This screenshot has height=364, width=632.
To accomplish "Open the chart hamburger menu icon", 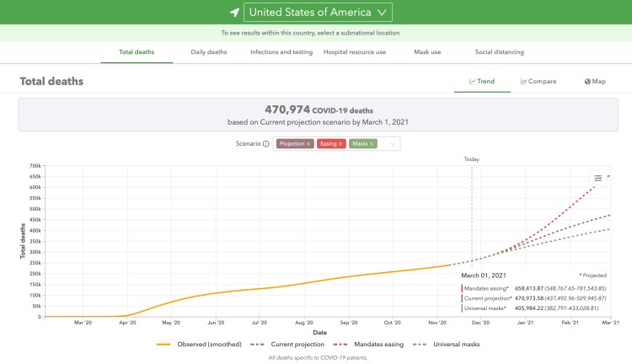I will 597,178.
